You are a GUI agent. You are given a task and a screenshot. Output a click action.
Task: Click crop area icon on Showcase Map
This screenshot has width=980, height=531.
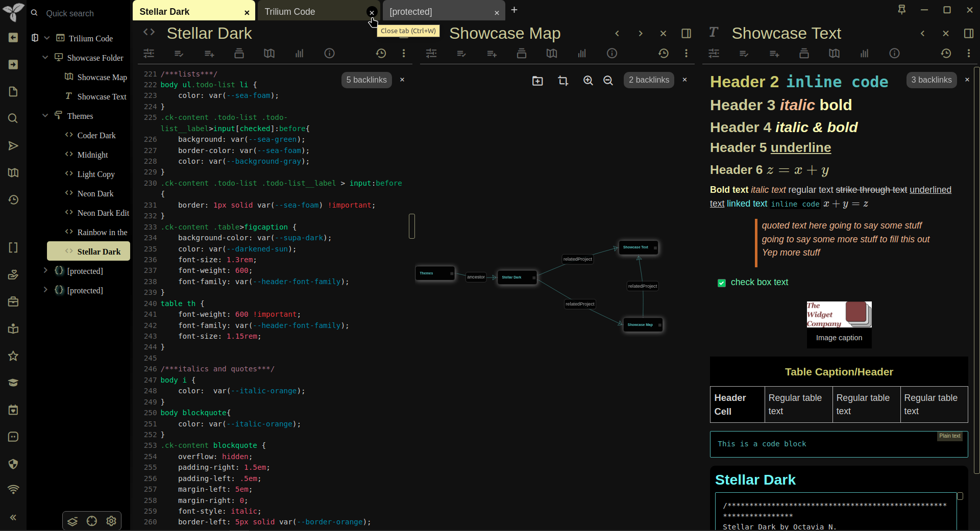click(563, 81)
